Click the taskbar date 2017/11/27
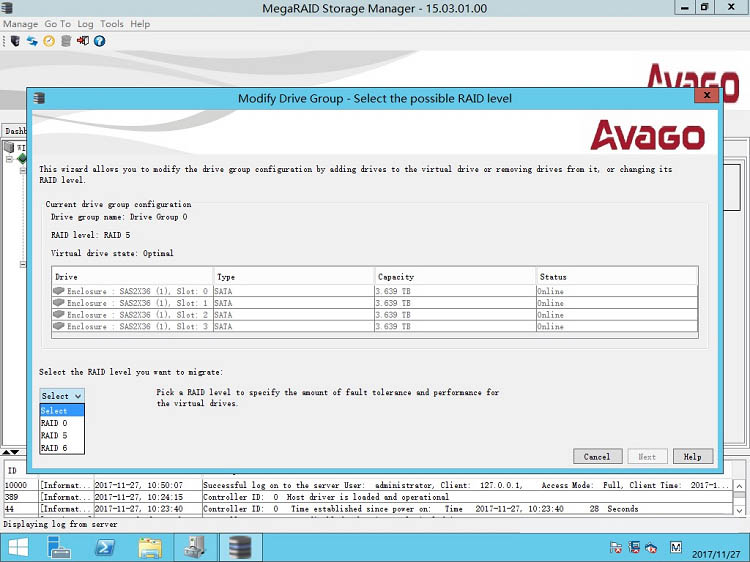The height and width of the screenshot is (562, 750). (x=716, y=554)
